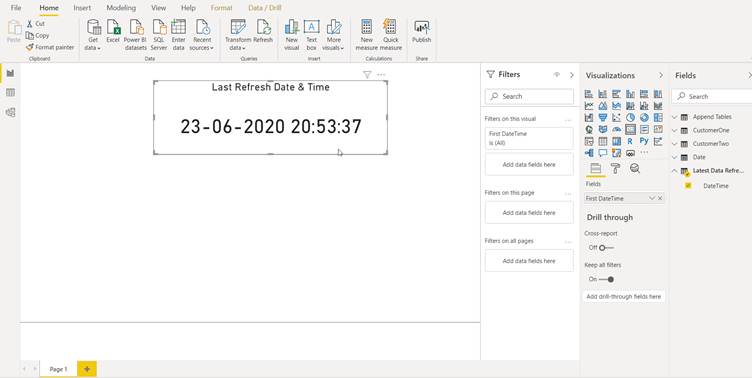752x378 pixels.
Task: Expand the CustomerOne table
Action: coord(675,130)
